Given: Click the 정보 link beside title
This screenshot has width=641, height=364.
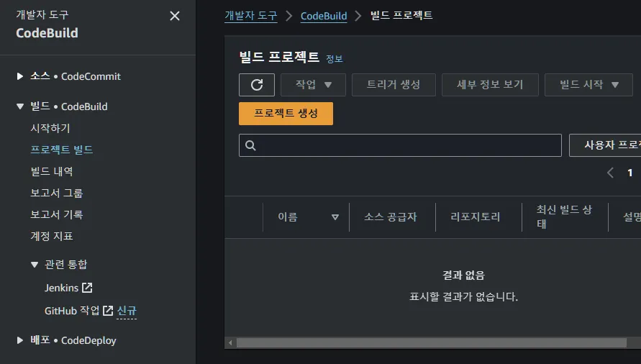Looking at the screenshot, I should pyautogui.click(x=335, y=59).
